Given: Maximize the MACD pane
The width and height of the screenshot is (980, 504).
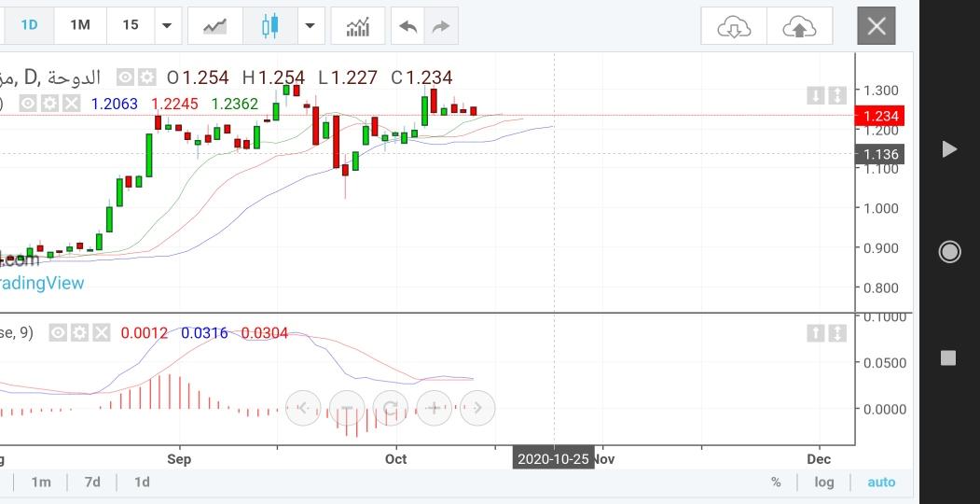Looking at the screenshot, I should pos(837,332).
